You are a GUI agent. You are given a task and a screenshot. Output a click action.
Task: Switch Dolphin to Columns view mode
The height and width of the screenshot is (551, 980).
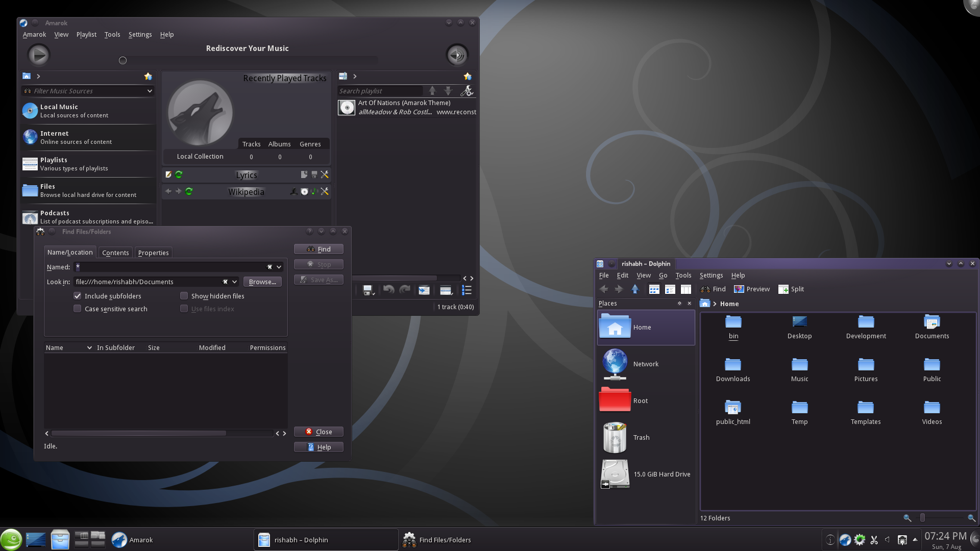pyautogui.click(x=686, y=289)
